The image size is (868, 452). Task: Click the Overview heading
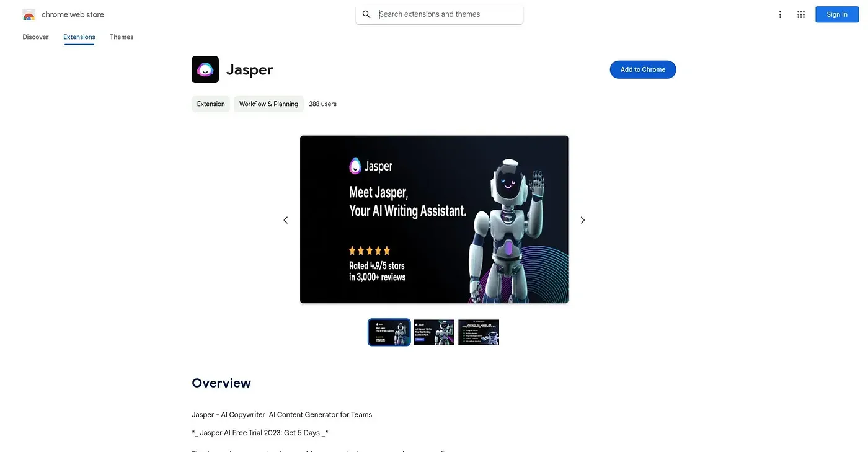click(x=221, y=383)
